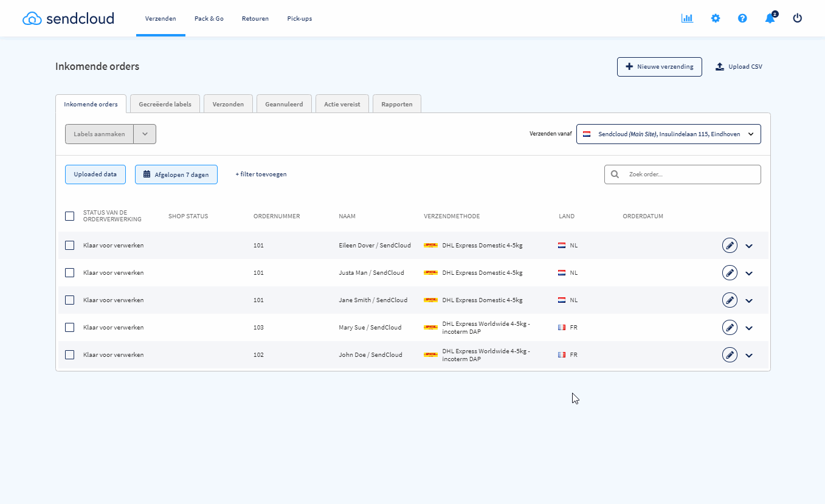825x504 pixels.
Task: Edit John Doe's order with pencil icon
Action: [730, 355]
